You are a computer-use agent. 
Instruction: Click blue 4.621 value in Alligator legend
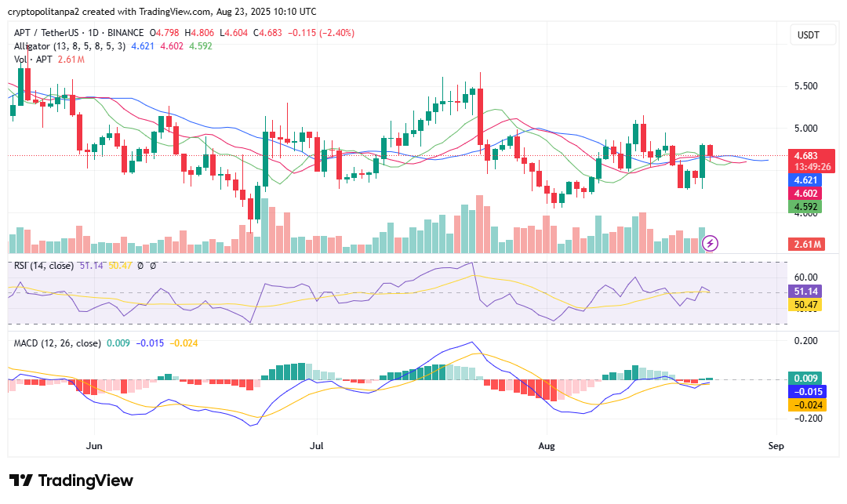(143, 46)
